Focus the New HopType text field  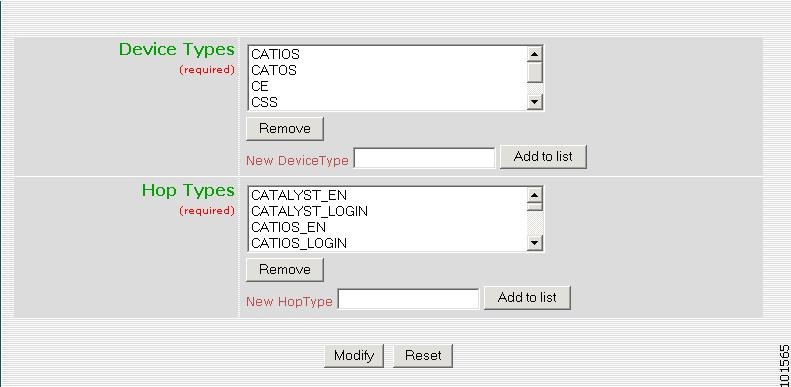(x=408, y=299)
